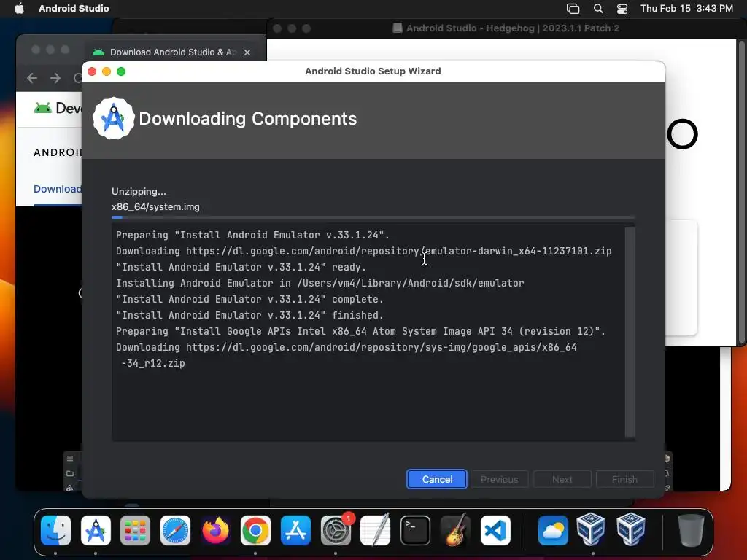Select the emulator-darwin zip download URL line
The width and height of the screenshot is (747, 560).
363,251
